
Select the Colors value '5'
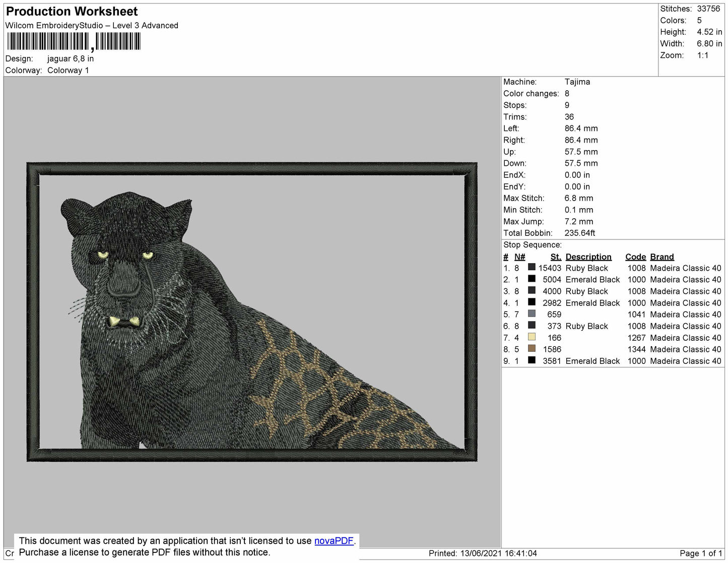point(699,20)
